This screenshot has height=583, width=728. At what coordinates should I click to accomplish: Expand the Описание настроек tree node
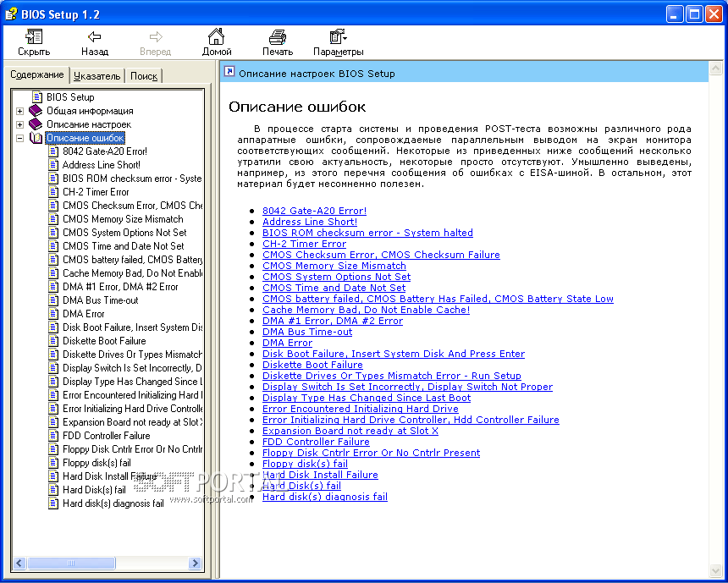19,124
